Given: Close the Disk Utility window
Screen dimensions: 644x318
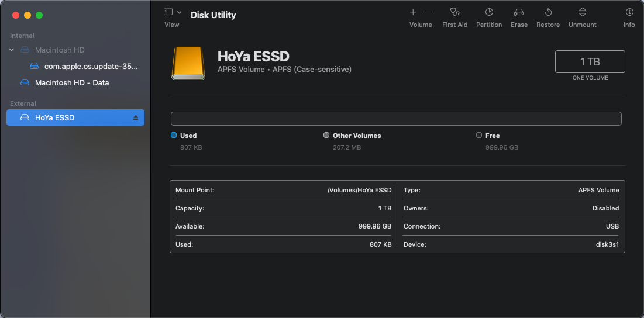Looking at the screenshot, I should click(x=16, y=15).
